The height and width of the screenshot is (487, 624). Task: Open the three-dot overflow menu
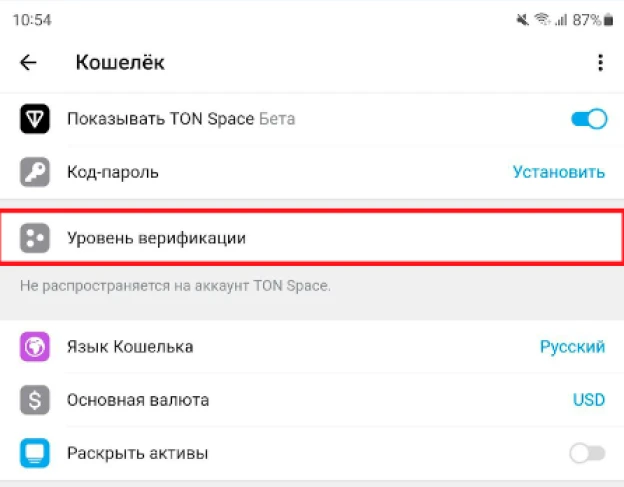point(600,62)
